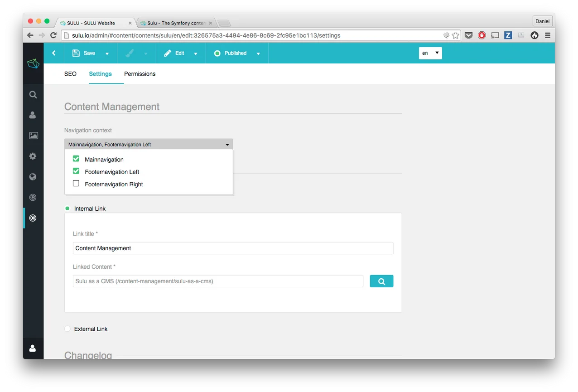Open the Media library icon in sidebar
The width and height of the screenshot is (578, 392).
pos(32,135)
